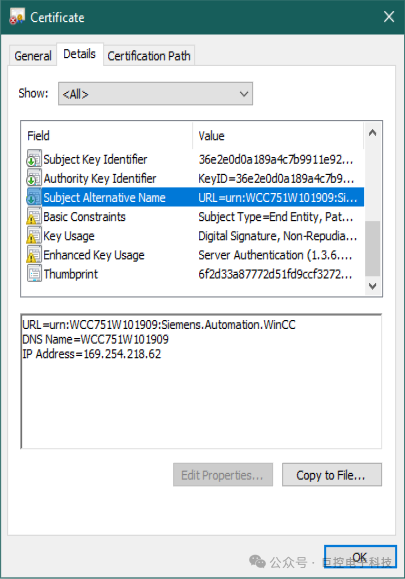
Task: Click the Subject Alternative Name row icon
Action: (34, 198)
